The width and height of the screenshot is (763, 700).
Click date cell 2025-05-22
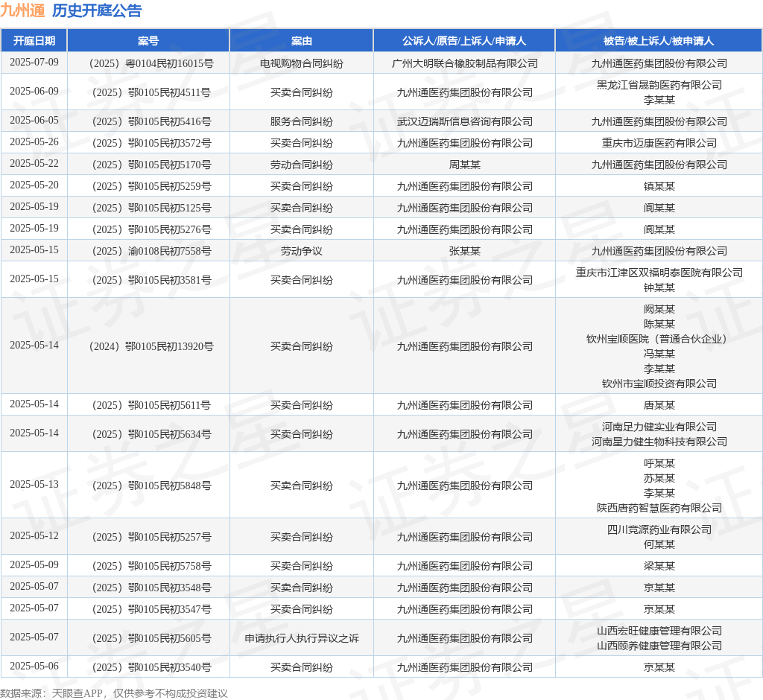[34, 163]
